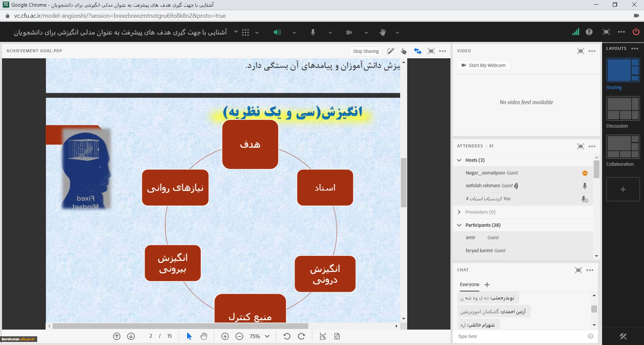The height and width of the screenshot is (345, 644).
Task: Select the hand pan tool
Action: 204,336
